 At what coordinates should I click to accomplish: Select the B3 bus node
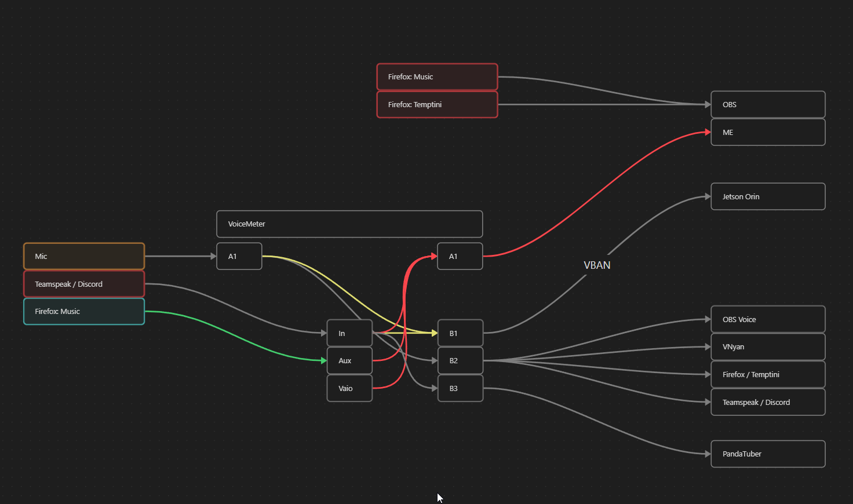460,388
